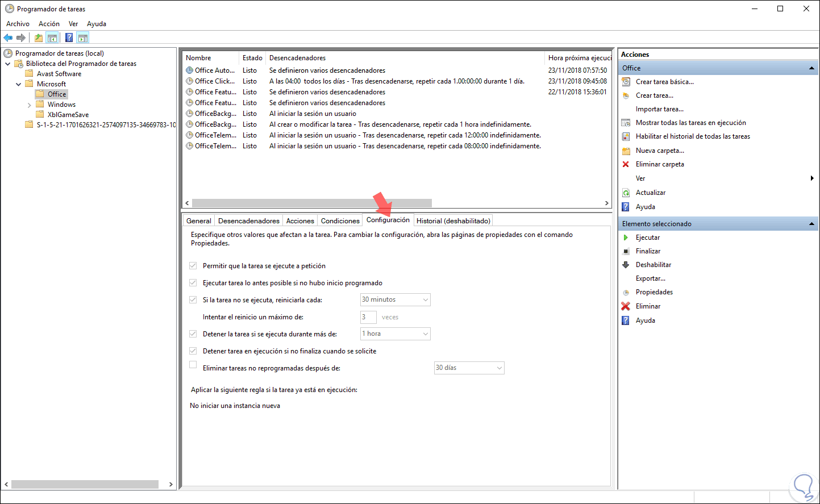
Task: Open the Ver menu in menu bar
Action: tap(73, 24)
